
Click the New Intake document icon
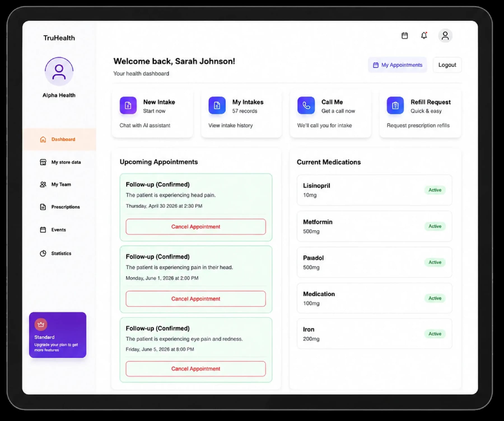point(128,105)
